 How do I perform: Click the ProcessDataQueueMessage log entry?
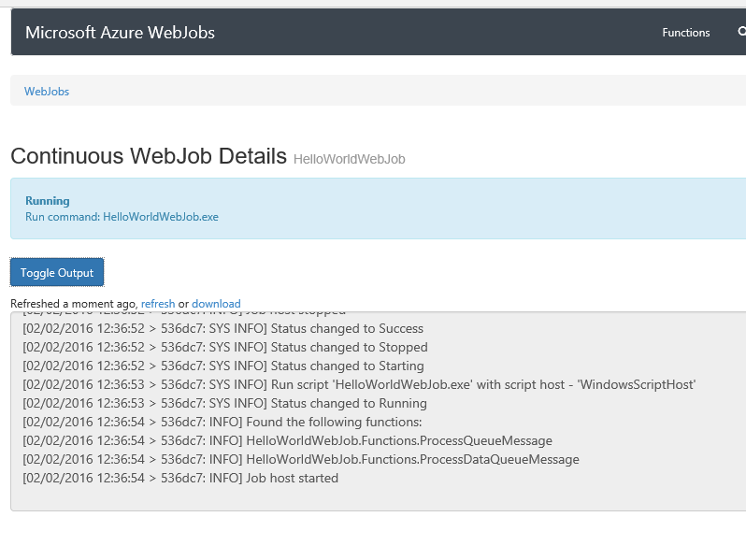(x=300, y=460)
